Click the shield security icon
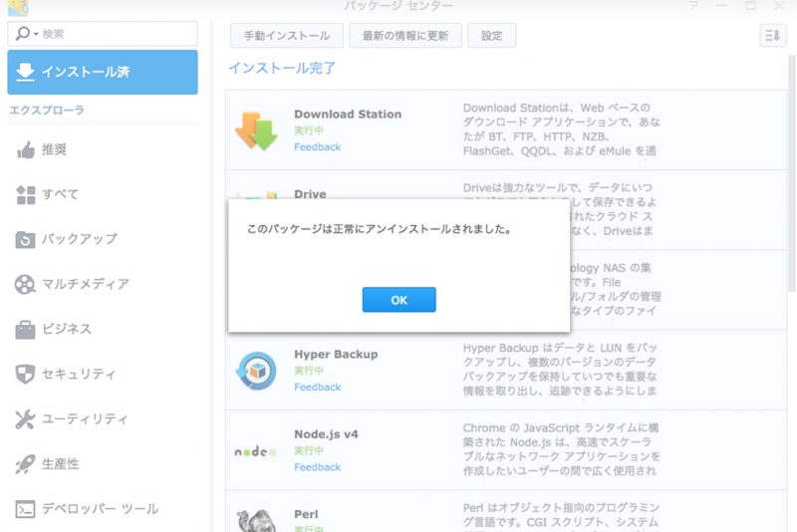This screenshot has width=797, height=532. (x=26, y=374)
